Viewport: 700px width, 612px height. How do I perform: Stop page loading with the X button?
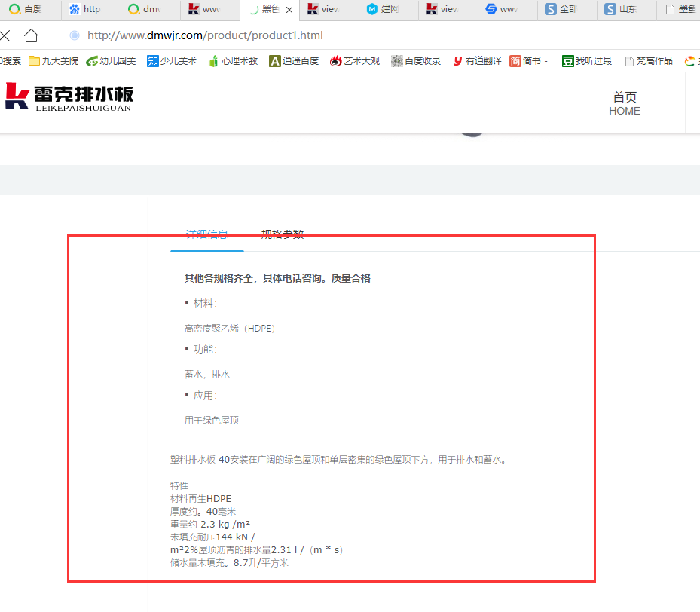(5, 35)
